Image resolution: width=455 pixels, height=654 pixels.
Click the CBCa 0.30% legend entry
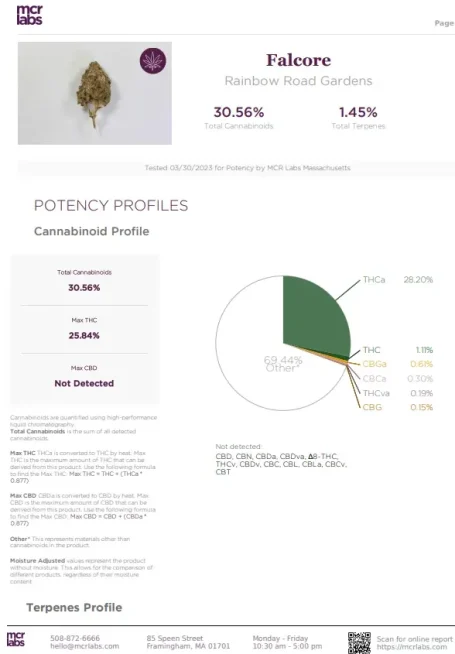(x=398, y=379)
